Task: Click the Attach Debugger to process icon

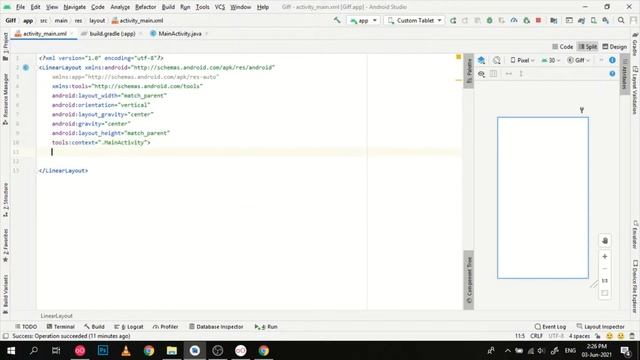Action: pos(527,20)
